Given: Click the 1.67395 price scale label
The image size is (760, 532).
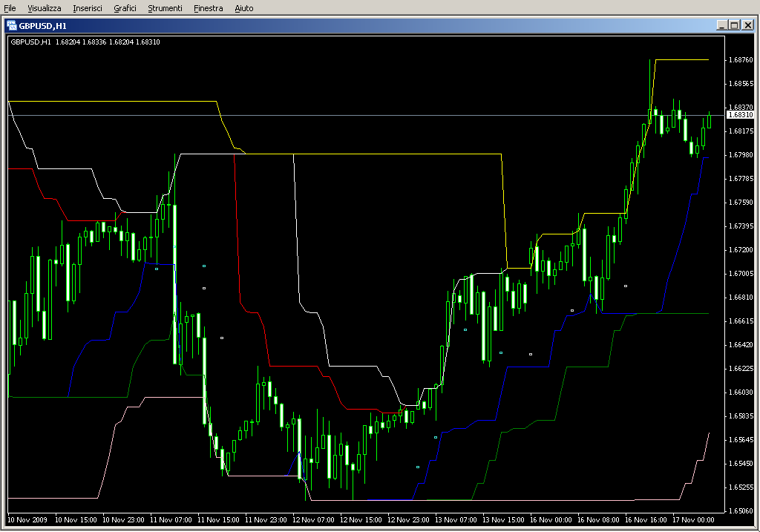Looking at the screenshot, I should click(x=741, y=226).
